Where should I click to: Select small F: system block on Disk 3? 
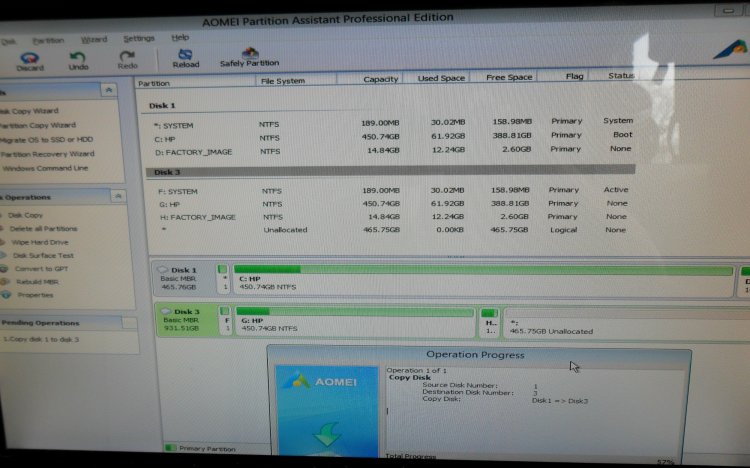[226, 320]
